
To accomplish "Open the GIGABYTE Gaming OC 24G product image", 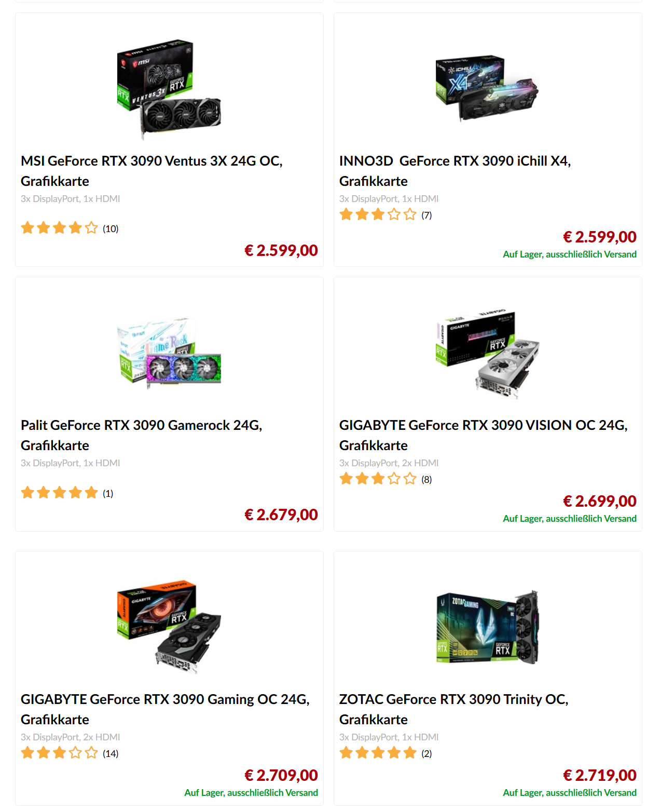I will [x=169, y=627].
